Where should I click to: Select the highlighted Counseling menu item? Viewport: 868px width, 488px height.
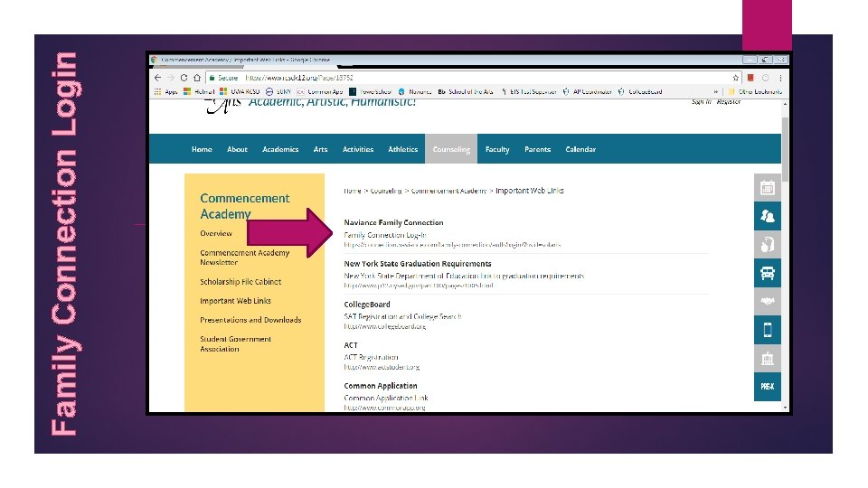[451, 149]
